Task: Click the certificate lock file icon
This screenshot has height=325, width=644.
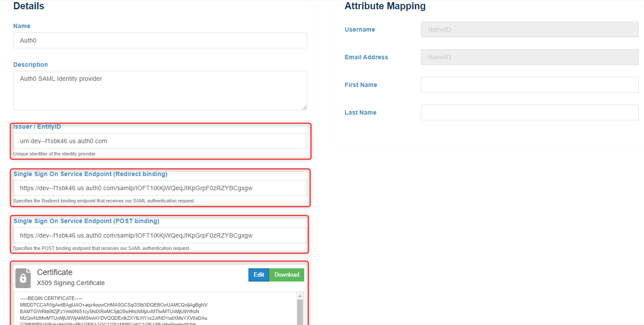Action: tap(23, 278)
